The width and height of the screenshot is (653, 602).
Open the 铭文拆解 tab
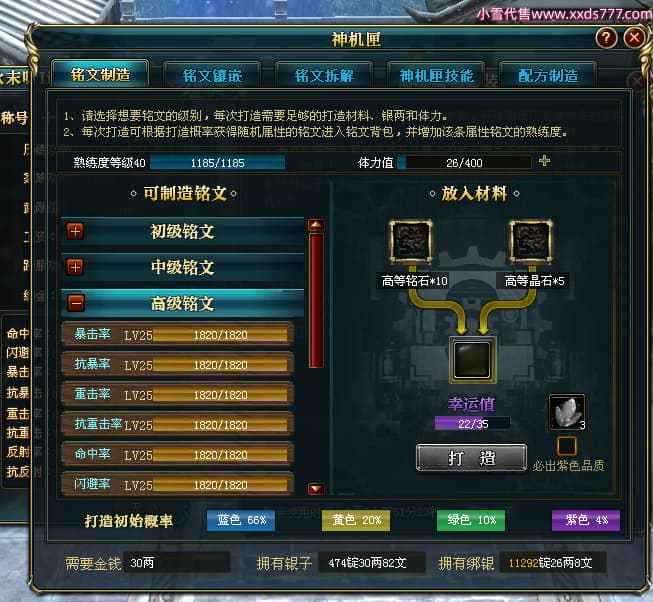[x=324, y=75]
